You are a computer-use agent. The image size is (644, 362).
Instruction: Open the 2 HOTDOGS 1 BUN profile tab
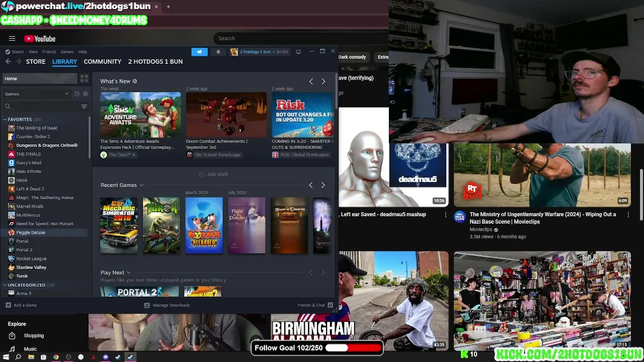pos(155,61)
